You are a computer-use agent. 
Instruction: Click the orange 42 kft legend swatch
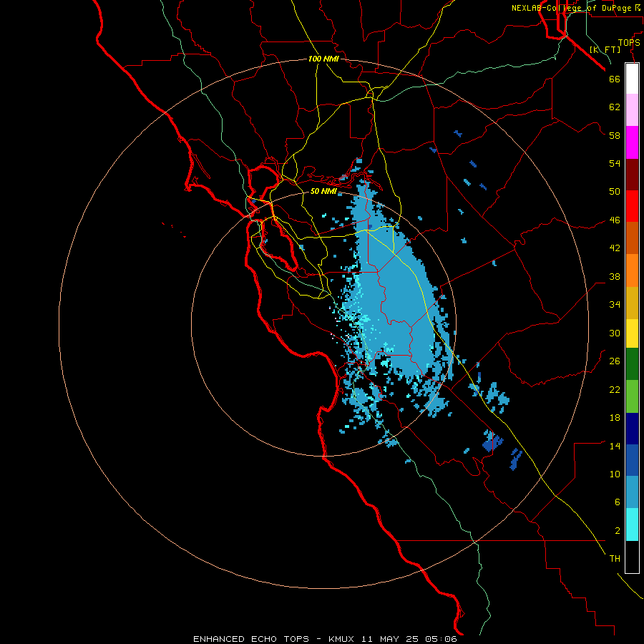pos(632,270)
